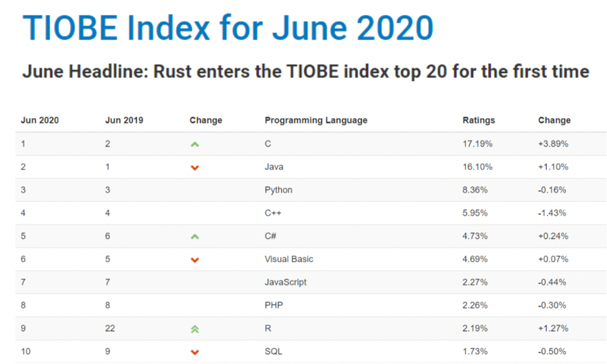
Task: Click the green up arrow in the C# row
Action: 194,236
